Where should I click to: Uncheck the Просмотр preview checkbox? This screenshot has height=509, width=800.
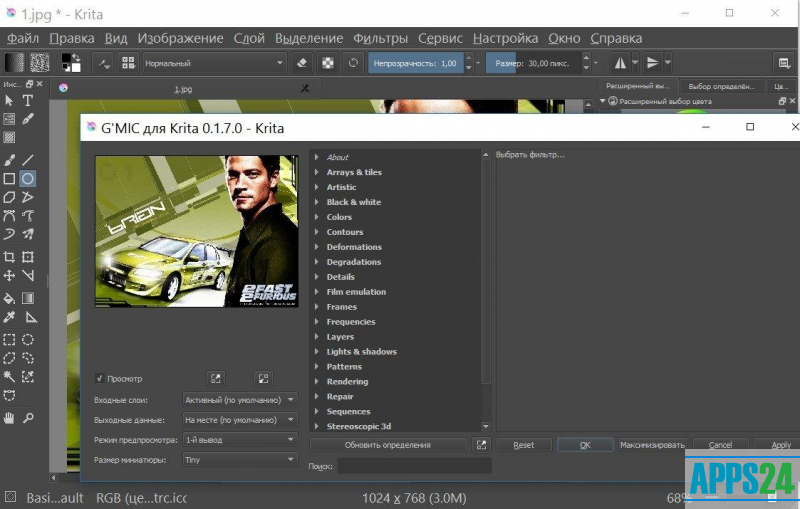click(x=100, y=378)
